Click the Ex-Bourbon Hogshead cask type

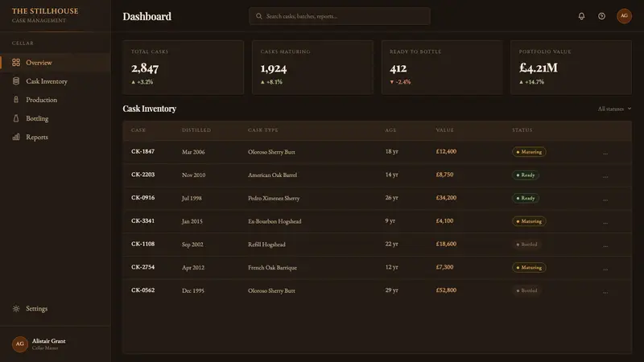275,221
